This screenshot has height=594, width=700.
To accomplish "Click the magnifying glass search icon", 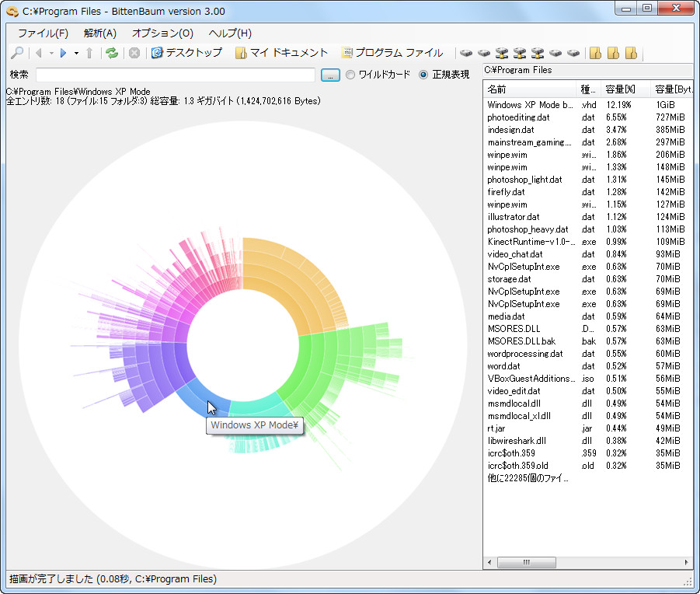I will pyautogui.click(x=16, y=53).
